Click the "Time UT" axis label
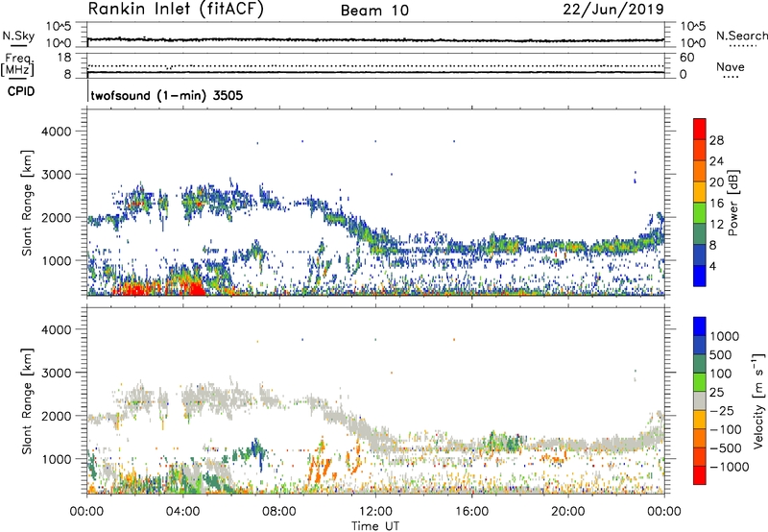 click(x=375, y=526)
